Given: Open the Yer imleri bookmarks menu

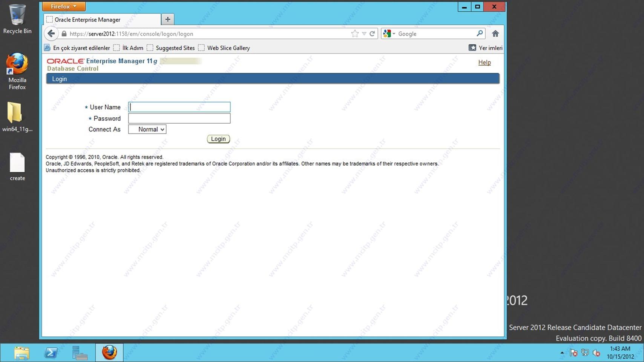Looking at the screenshot, I should pyautogui.click(x=485, y=48).
